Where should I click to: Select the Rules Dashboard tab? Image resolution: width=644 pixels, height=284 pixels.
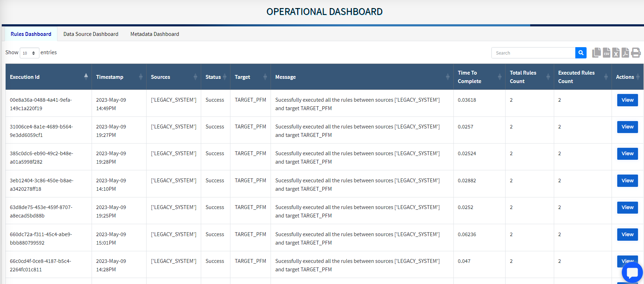pyautogui.click(x=31, y=34)
